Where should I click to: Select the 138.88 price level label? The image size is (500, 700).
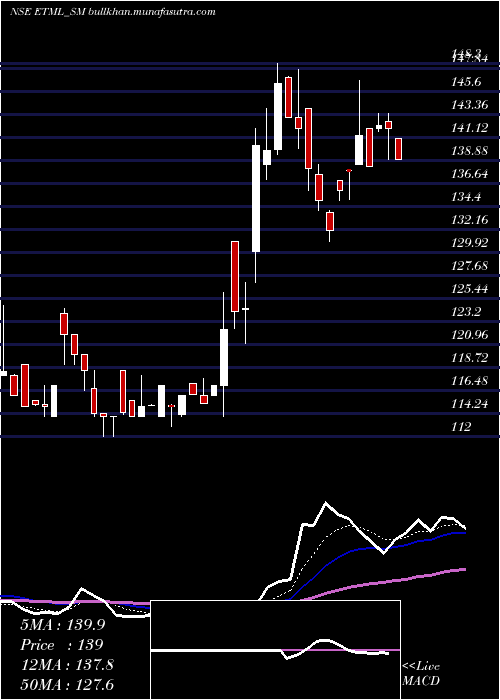point(469,151)
